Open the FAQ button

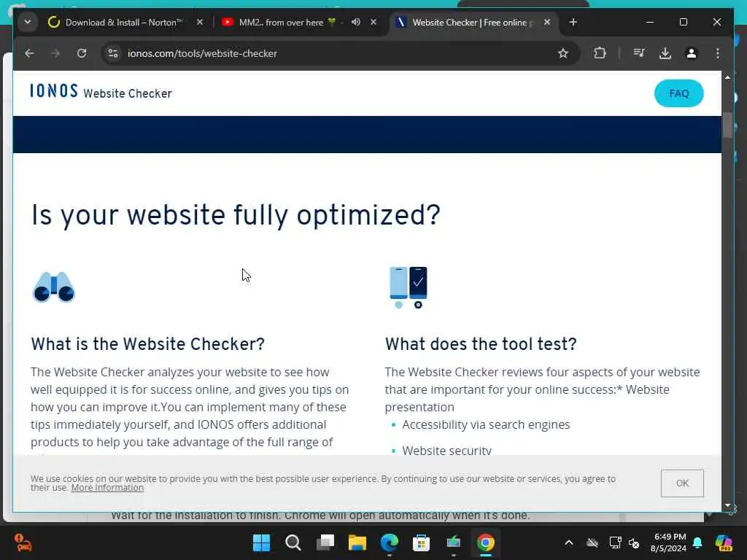(x=679, y=93)
